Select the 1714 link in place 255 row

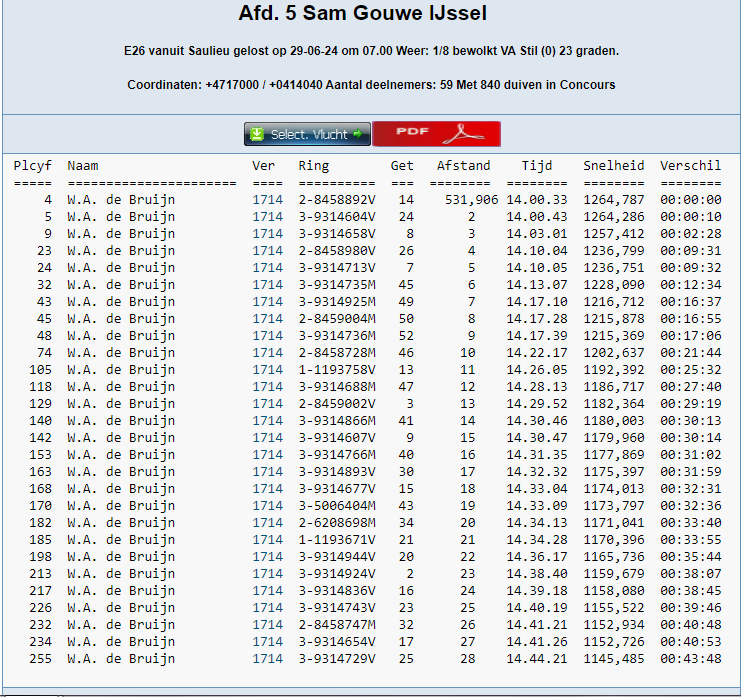267,659
